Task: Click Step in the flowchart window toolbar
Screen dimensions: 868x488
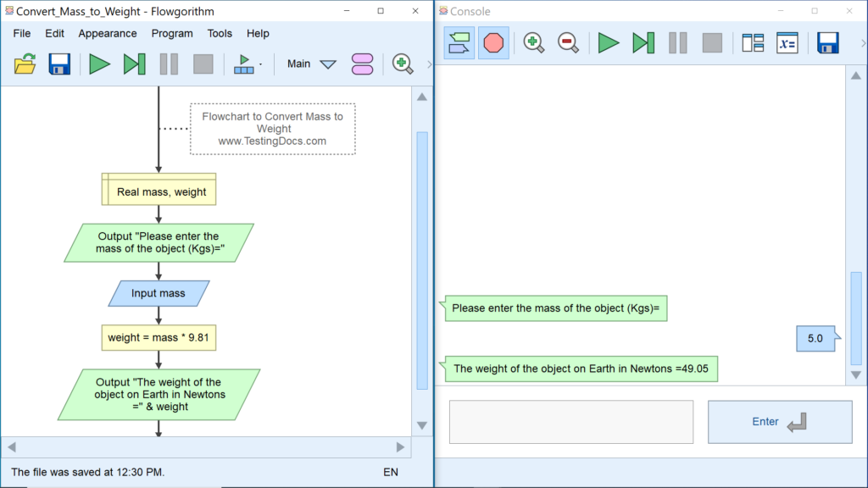Action: (x=134, y=64)
